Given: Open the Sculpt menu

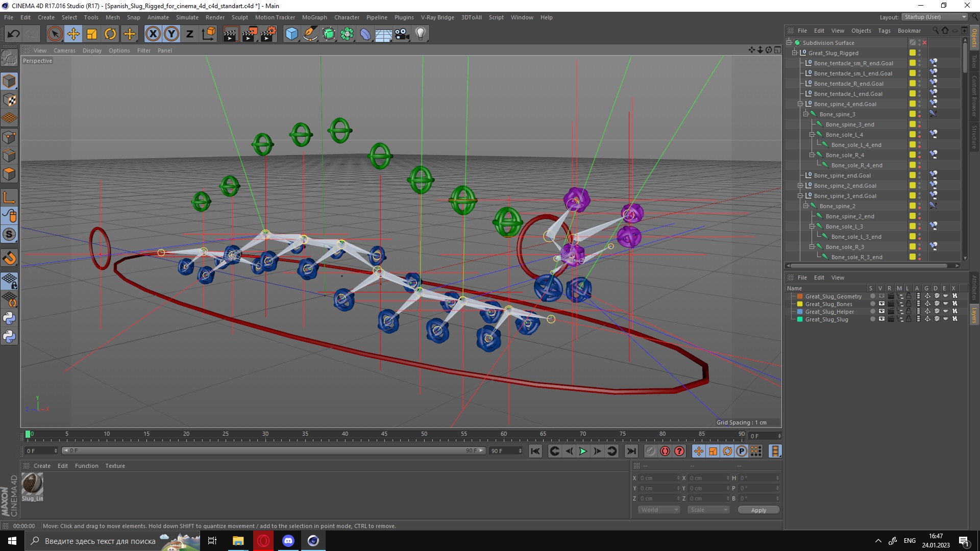Looking at the screenshot, I should [x=239, y=17].
